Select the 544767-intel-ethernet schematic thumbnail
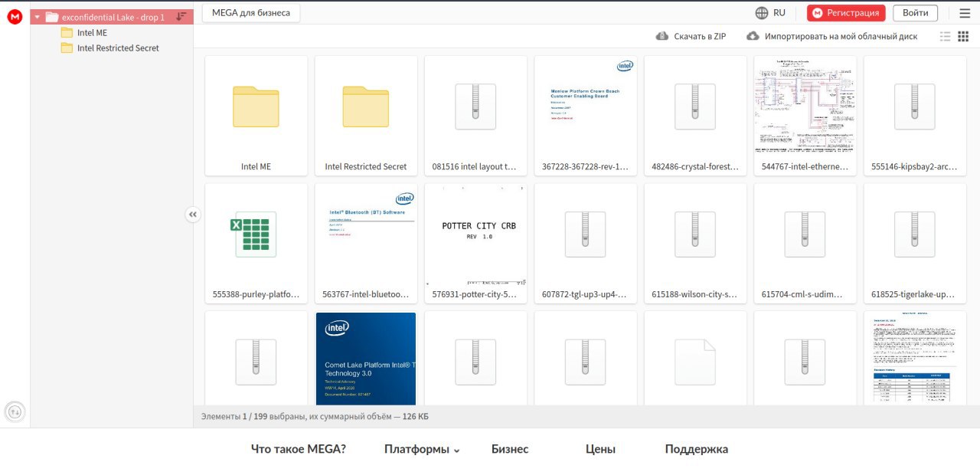The height and width of the screenshot is (472, 980). (805, 116)
